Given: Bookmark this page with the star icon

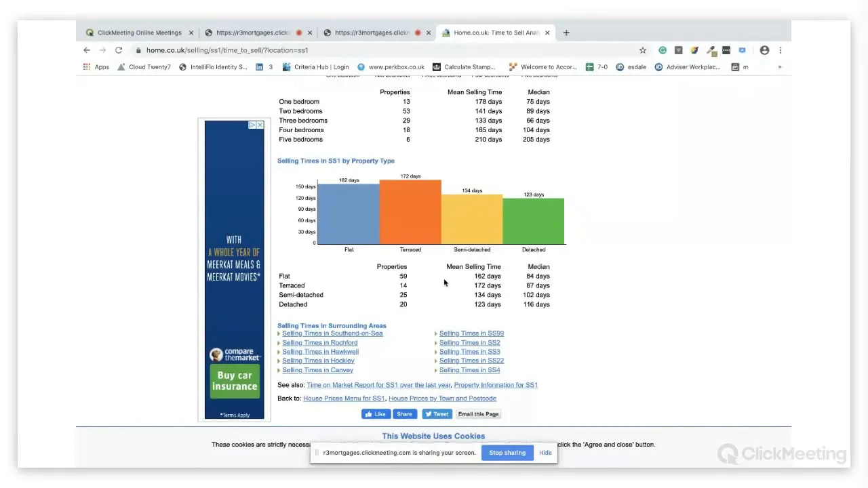Looking at the screenshot, I should tap(643, 50).
